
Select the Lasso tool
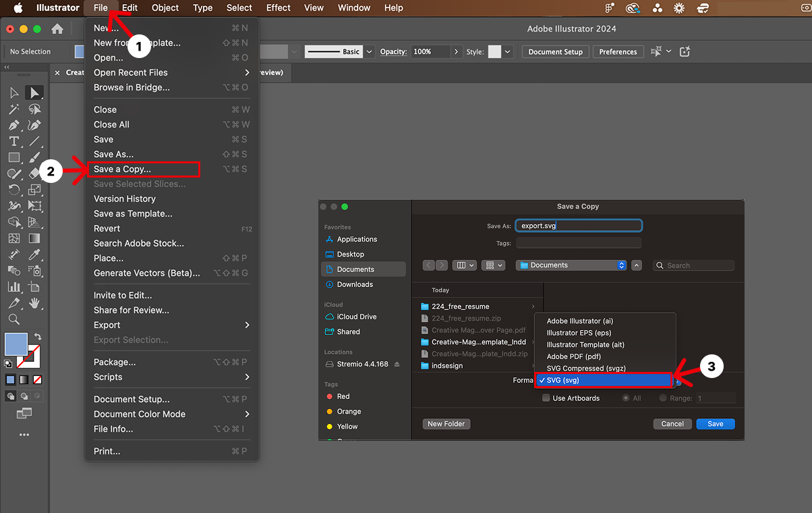click(34, 109)
